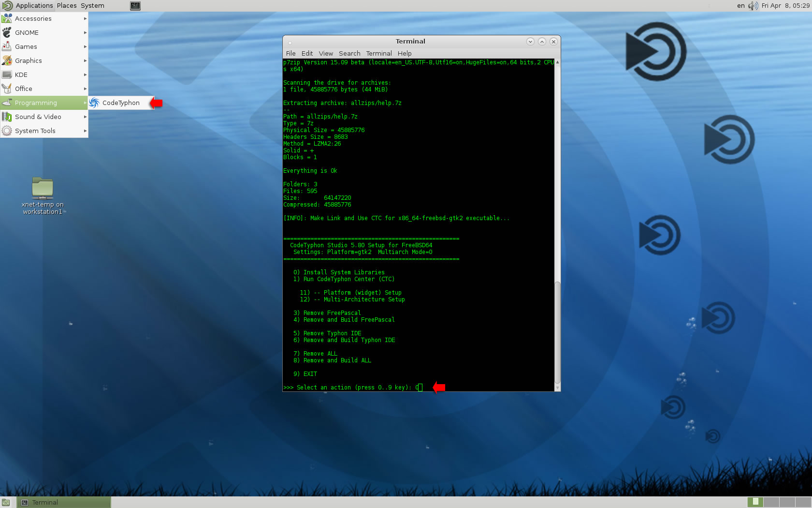Viewport: 812px width, 508px height.
Task: Open the Sound & Video category
Action: pyautogui.click(x=44, y=117)
